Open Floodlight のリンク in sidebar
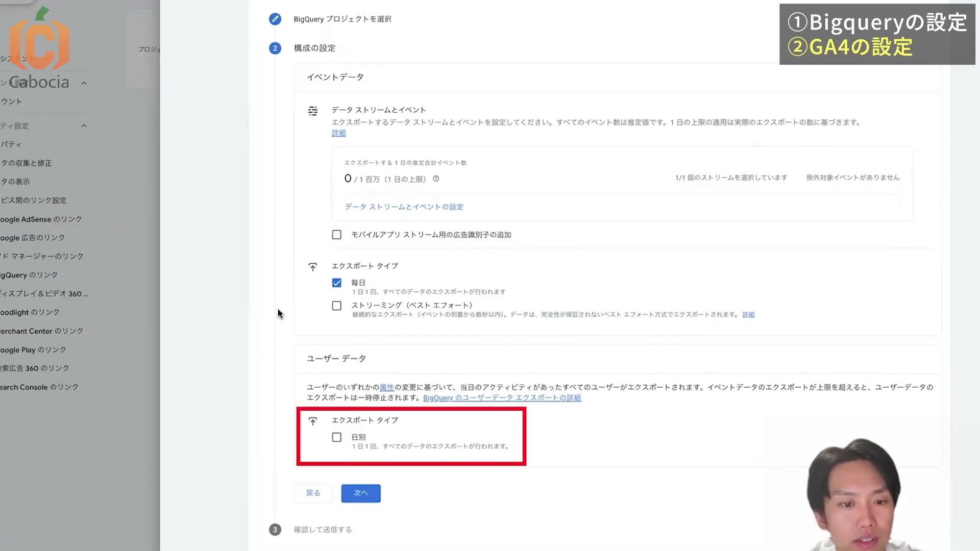This screenshot has height=551, width=980. [x=30, y=312]
